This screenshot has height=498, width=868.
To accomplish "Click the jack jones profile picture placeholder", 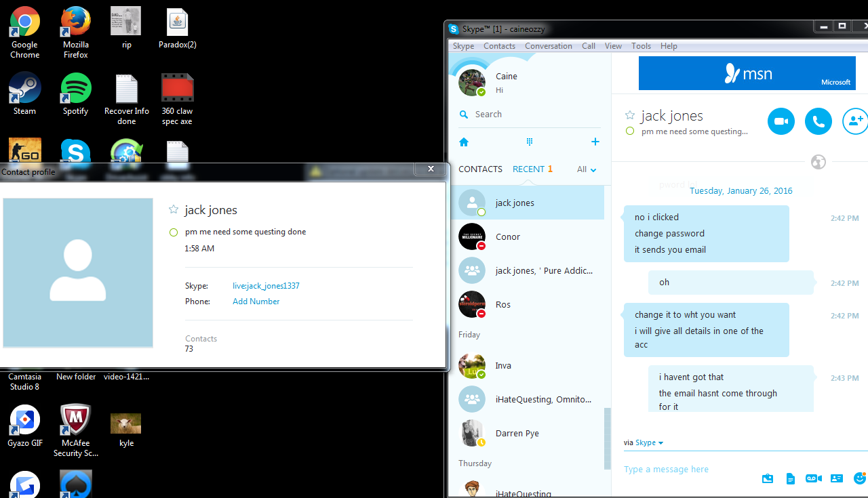I will 78,273.
